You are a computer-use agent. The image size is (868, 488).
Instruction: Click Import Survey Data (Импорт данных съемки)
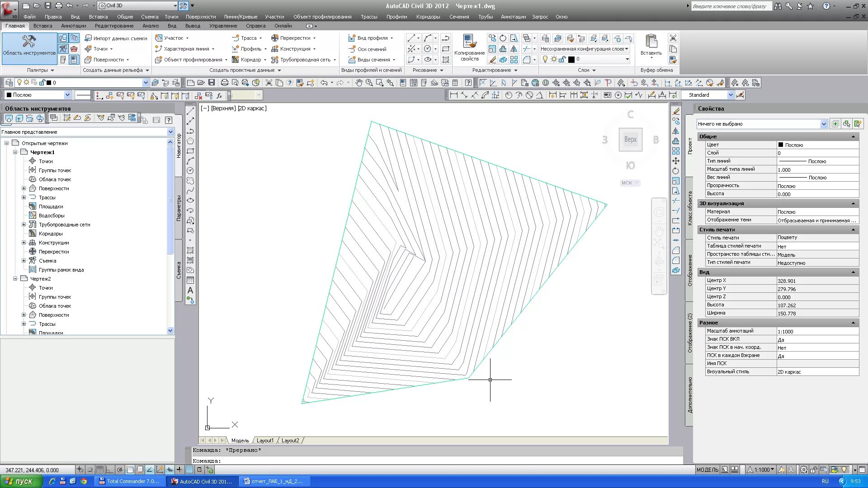pyautogui.click(x=116, y=38)
